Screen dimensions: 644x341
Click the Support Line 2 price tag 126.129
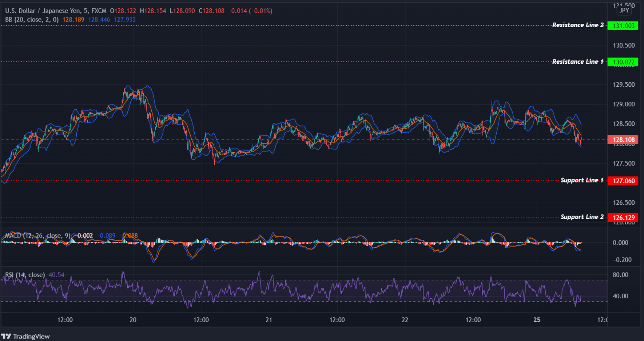623,217
